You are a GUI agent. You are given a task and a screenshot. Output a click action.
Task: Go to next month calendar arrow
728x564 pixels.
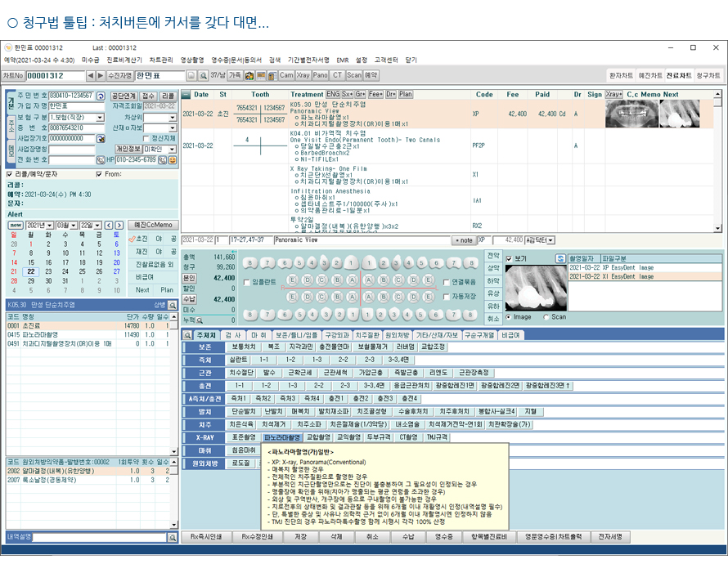(x=119, y=225)
